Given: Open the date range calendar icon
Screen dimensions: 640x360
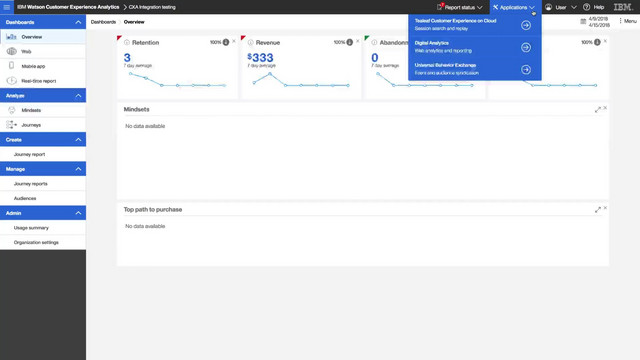Looking at the screenshot, I should click(x=583, y=22).
